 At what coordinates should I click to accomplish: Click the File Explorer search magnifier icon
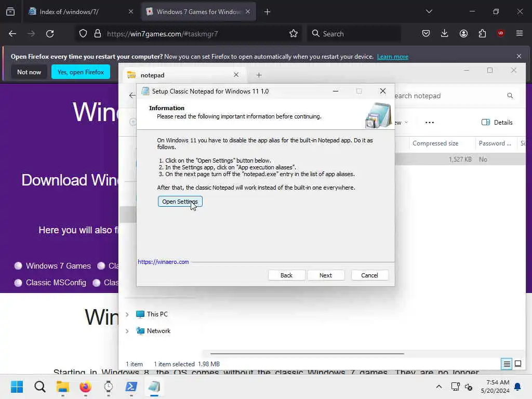pos(510,96)
